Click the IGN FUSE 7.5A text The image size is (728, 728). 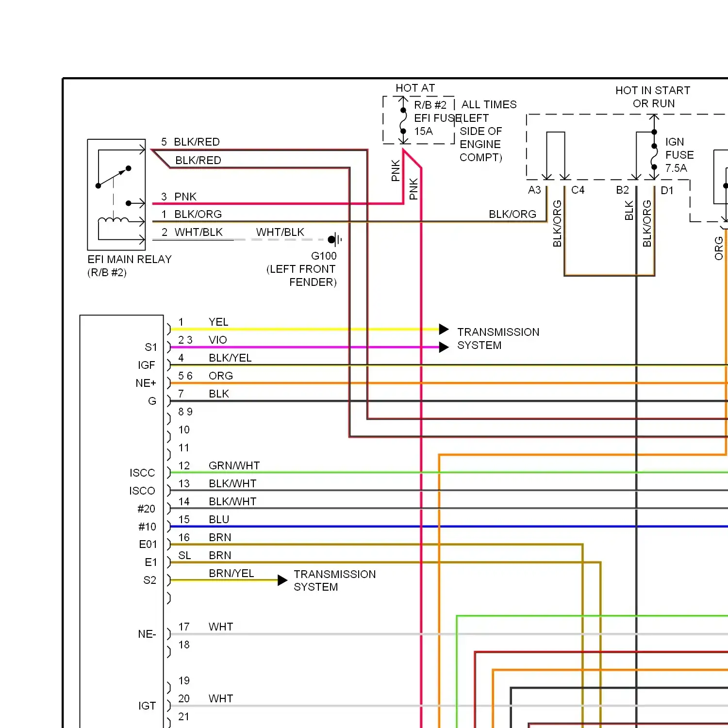(679, 155)
